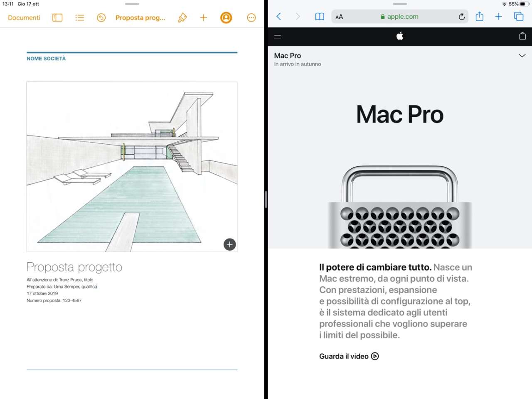
Task: Open the Collaborate person icon in Pages
Action: [x=226, y=17]
